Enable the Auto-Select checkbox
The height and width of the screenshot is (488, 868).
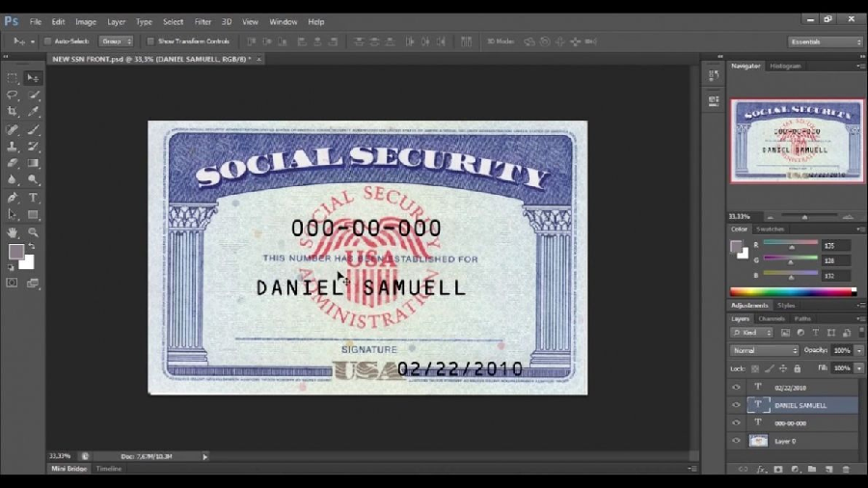[x=47, y=41]
